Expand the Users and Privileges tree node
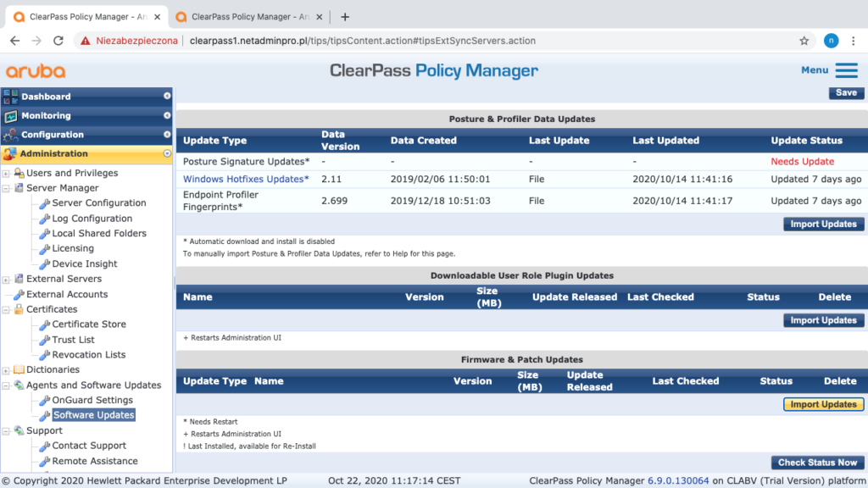 [6, 174]
